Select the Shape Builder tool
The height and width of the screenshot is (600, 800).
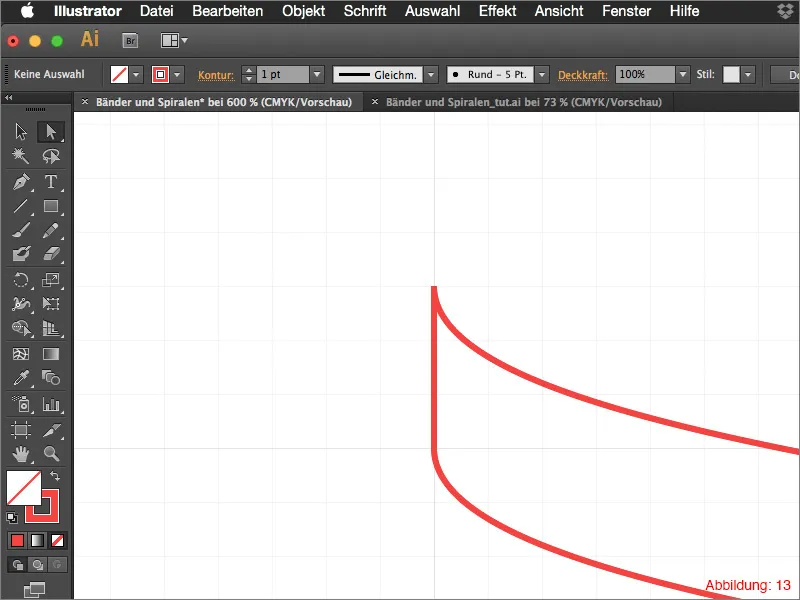pyautogui.click(x=21, y=328)
